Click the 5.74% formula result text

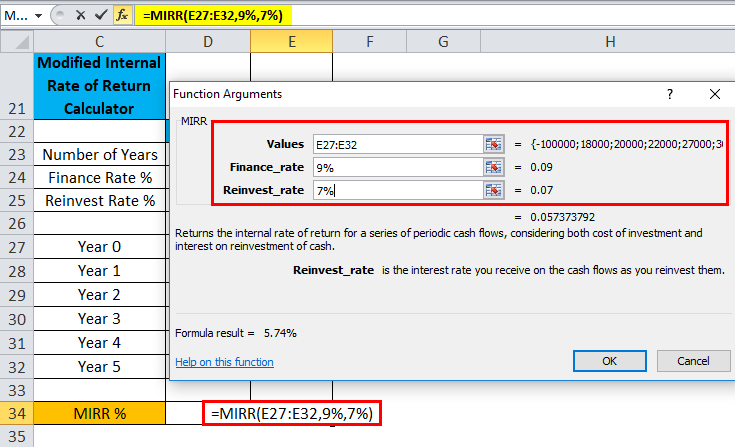coord(280,333)
